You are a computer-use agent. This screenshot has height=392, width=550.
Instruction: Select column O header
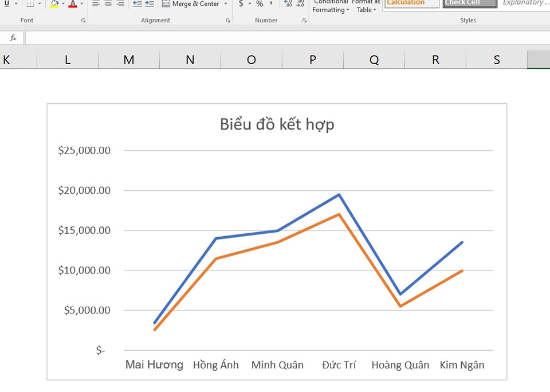point(252,60)
